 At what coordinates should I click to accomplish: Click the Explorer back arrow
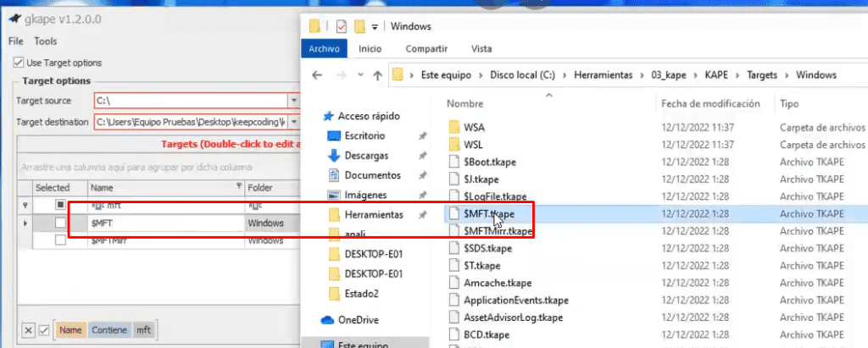click(317, 75)
